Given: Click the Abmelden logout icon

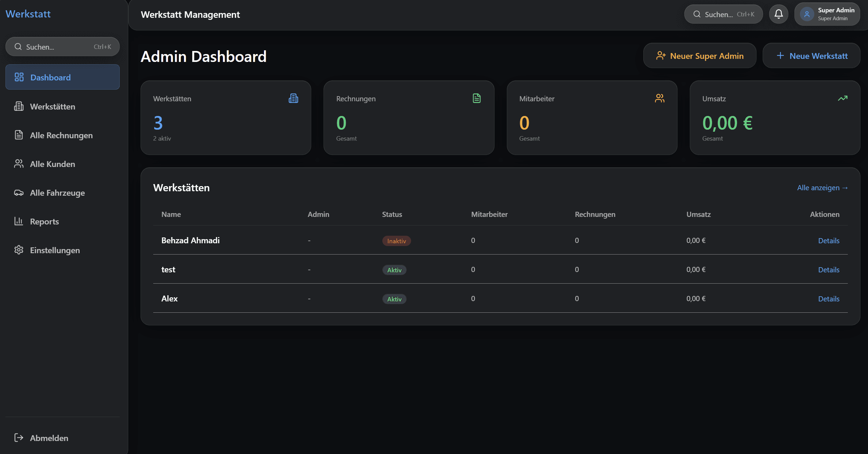Looking at the screenshot, I should click(19, 438).
